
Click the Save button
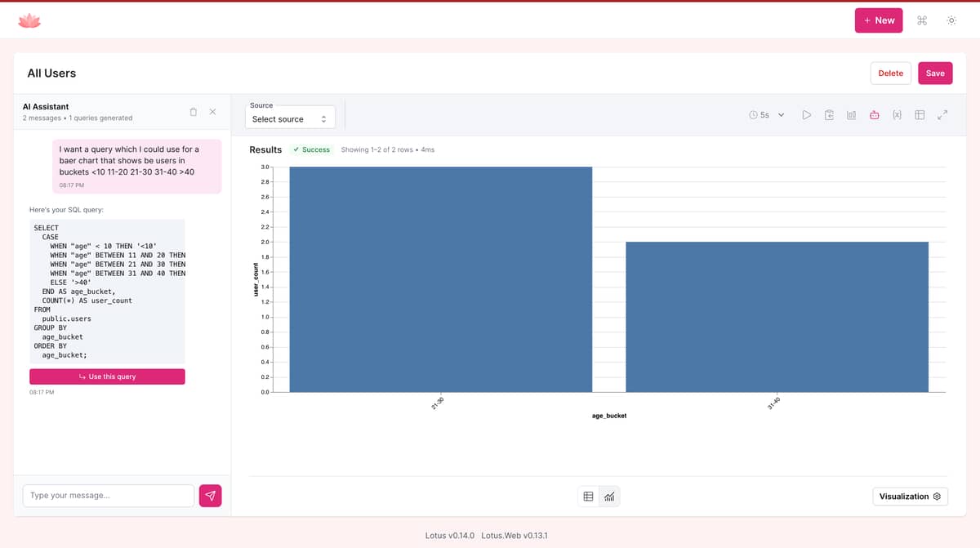coord(935,73)
